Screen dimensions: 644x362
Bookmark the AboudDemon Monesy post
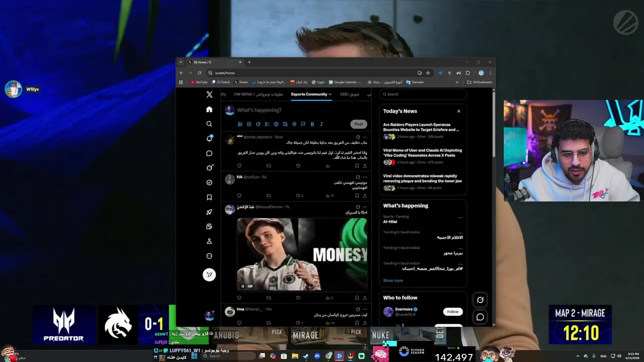tap(357, 298)
